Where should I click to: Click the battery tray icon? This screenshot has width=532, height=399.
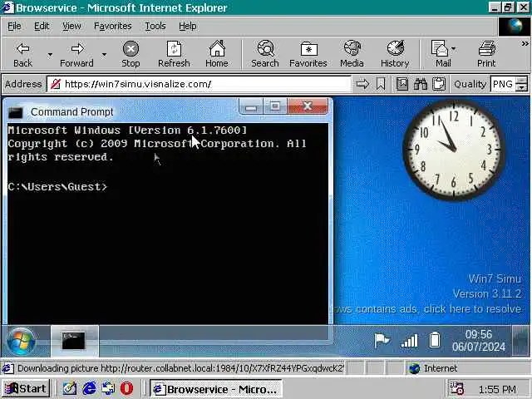coord(435,341)
